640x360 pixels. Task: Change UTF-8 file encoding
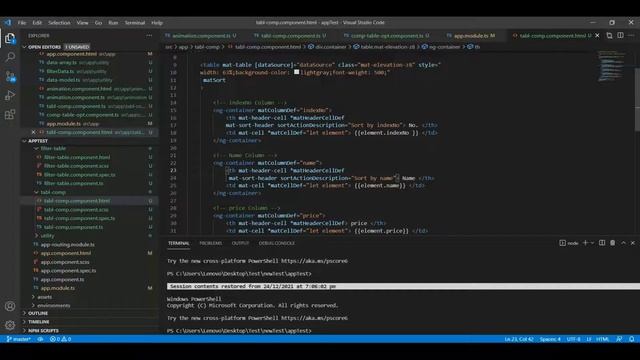pos(573,339)
